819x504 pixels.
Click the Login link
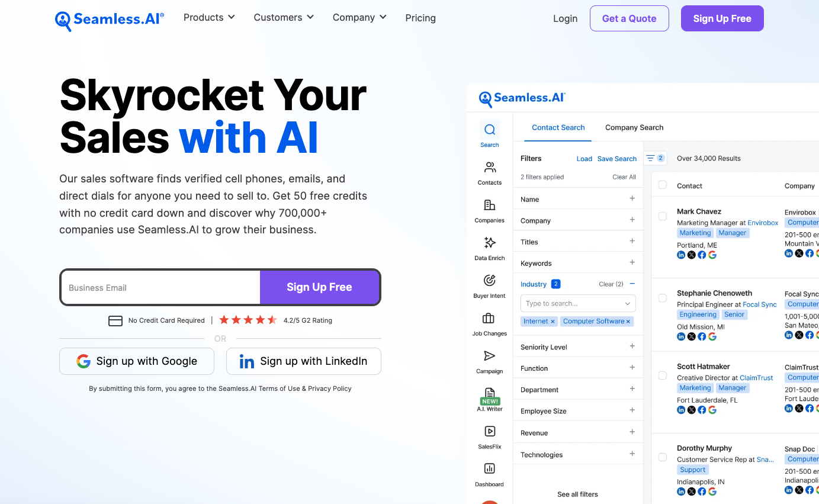565,18
